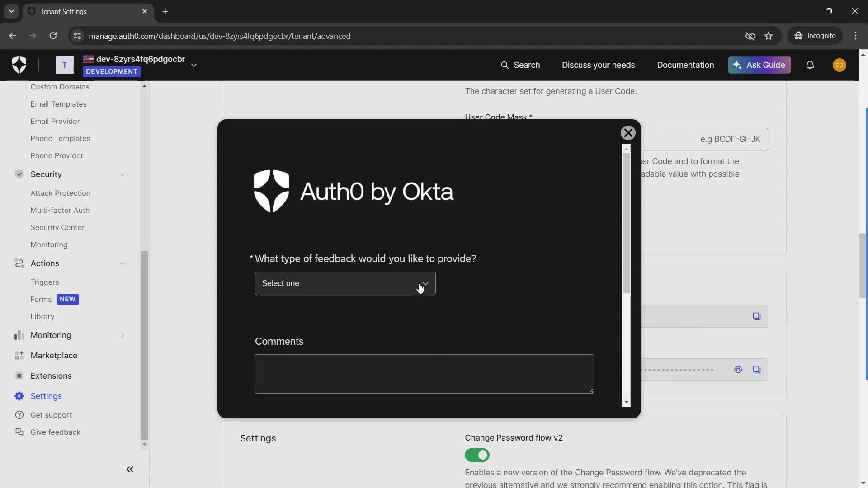The height and width of the screenshot is (488, 868).
Task: Click the Ask Guide button
Action: pyautogui.click(x=759, y=65)
